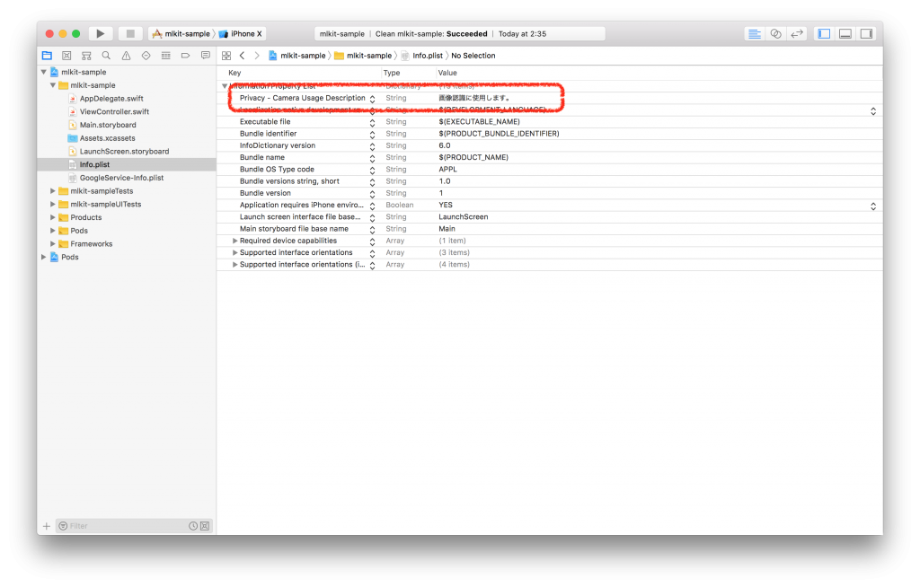The height and width of the screenshot is (588, 920).
Task: Expand Supported interface orientations row
Action: pyautogui.click(x=234, y=252)
